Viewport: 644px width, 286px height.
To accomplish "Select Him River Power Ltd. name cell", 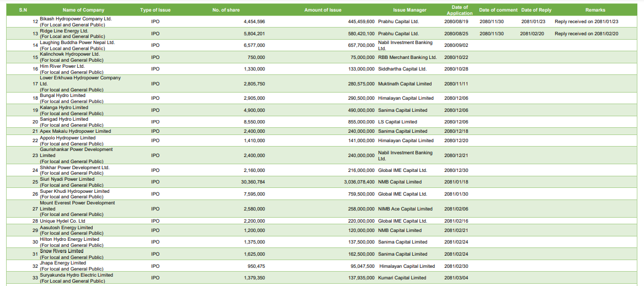I will coord(72,69).
